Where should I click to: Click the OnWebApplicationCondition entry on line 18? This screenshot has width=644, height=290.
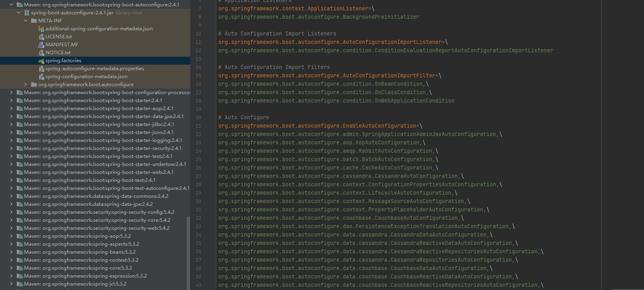[336, 101]
